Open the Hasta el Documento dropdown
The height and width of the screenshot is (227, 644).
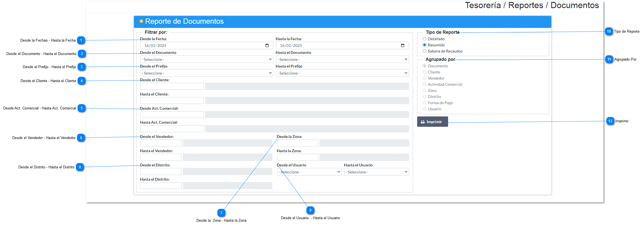click(342, 59)
